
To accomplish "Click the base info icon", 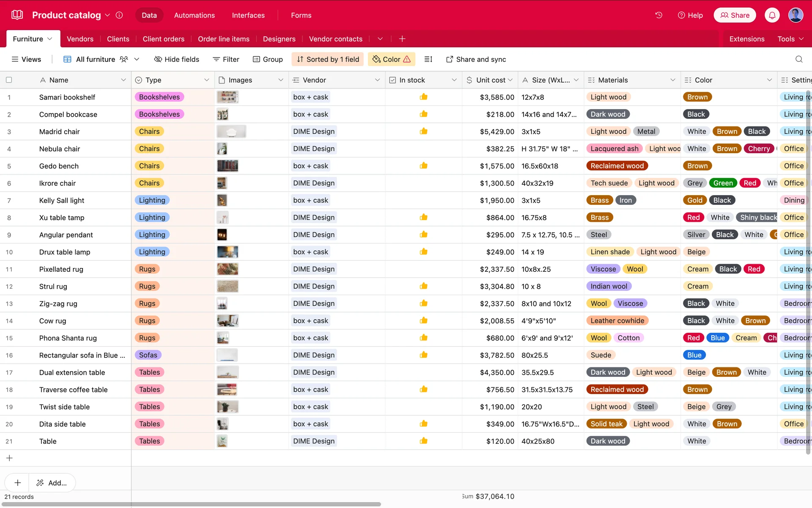I will 119,15.
